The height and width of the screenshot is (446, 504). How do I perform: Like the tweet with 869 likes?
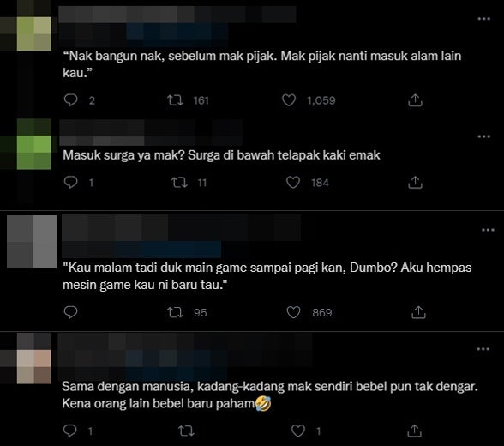[293, 312]
